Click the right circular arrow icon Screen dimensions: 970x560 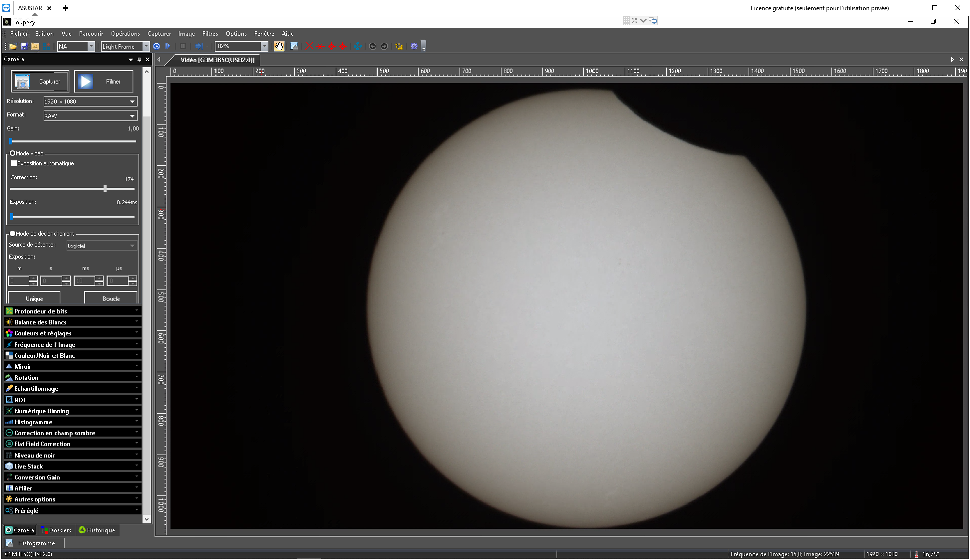(x=384, y=46)
